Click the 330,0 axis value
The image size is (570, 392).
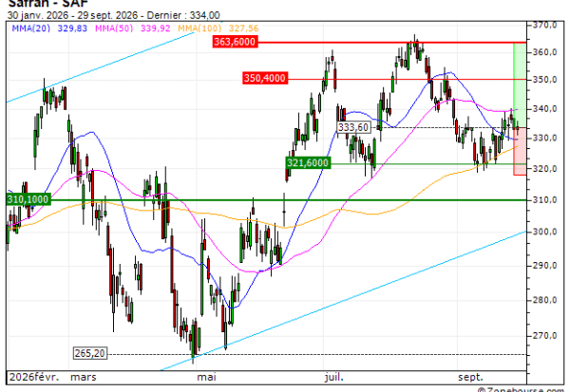coord(544,138)
